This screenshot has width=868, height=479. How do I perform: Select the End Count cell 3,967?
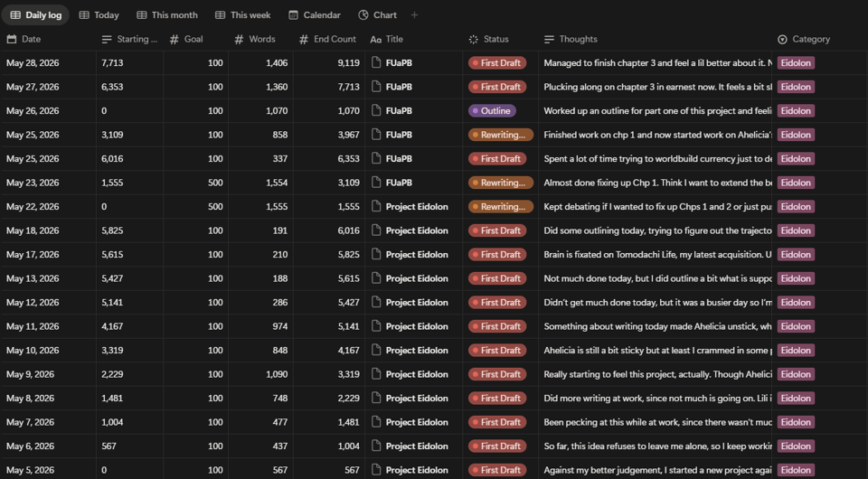[329, 135]
